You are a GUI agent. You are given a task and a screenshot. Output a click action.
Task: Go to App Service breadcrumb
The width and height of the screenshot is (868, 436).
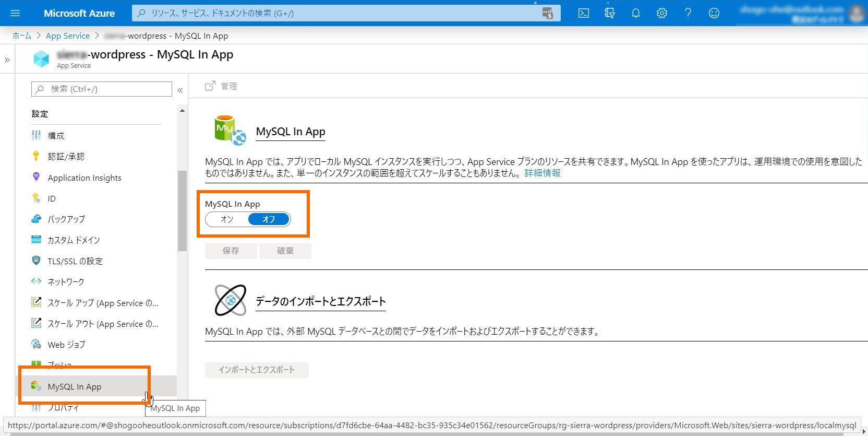pyautogui.click(x=68, y=36)
